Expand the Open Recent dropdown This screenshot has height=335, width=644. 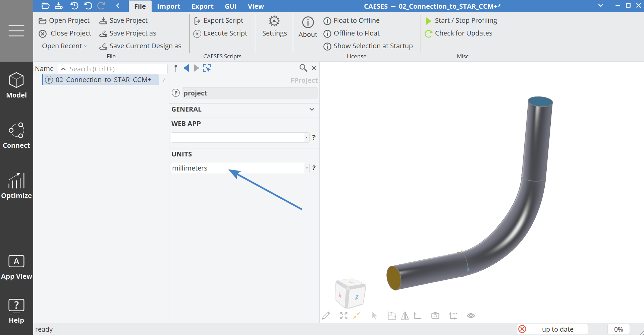tap(64, 46)
